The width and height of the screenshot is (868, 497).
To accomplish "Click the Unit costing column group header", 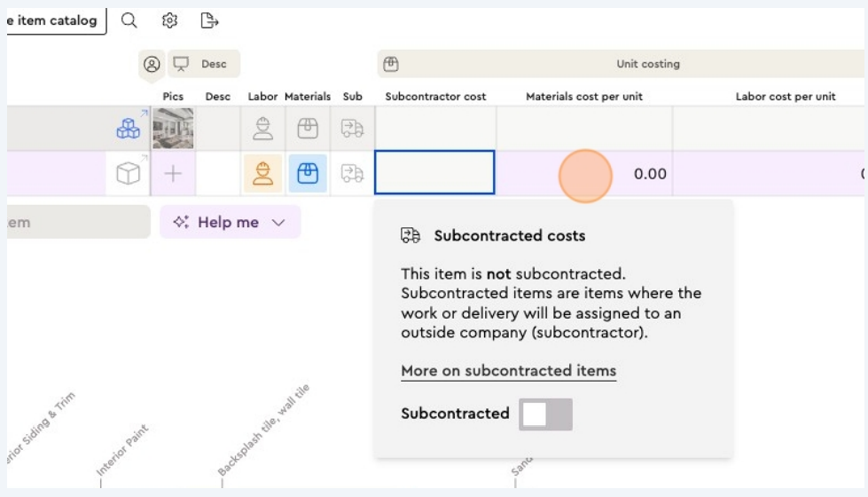I will (x=621, y=64).
